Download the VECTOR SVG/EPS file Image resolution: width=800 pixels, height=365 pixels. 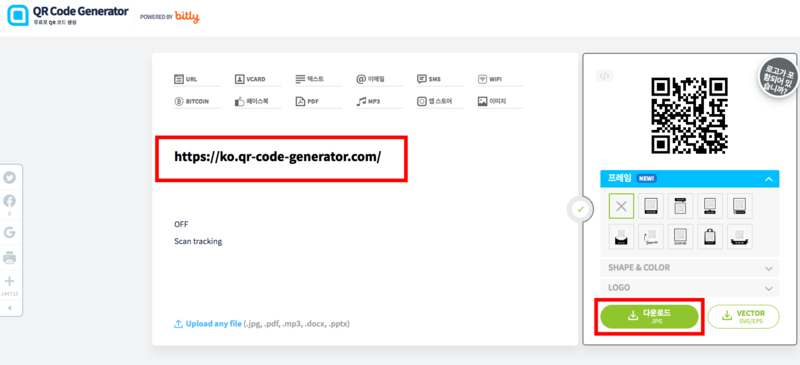tap(743, 317)
